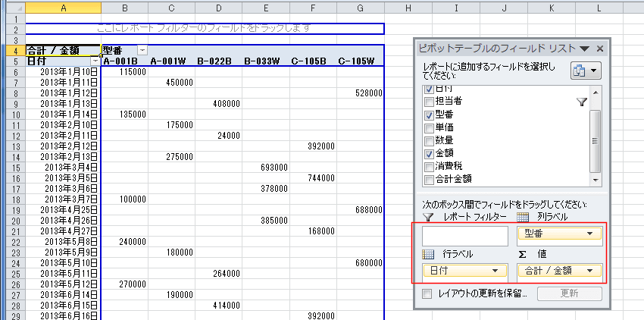644x320 pixels.
Task: Check the 合計金額 field checkbox
Action: click(x=429, y=180)
